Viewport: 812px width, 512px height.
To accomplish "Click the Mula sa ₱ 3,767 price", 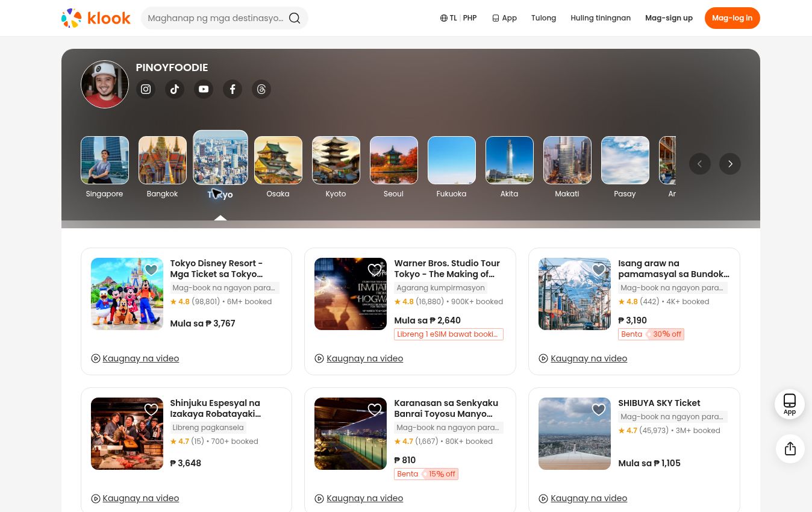I will tap(202, 323).
